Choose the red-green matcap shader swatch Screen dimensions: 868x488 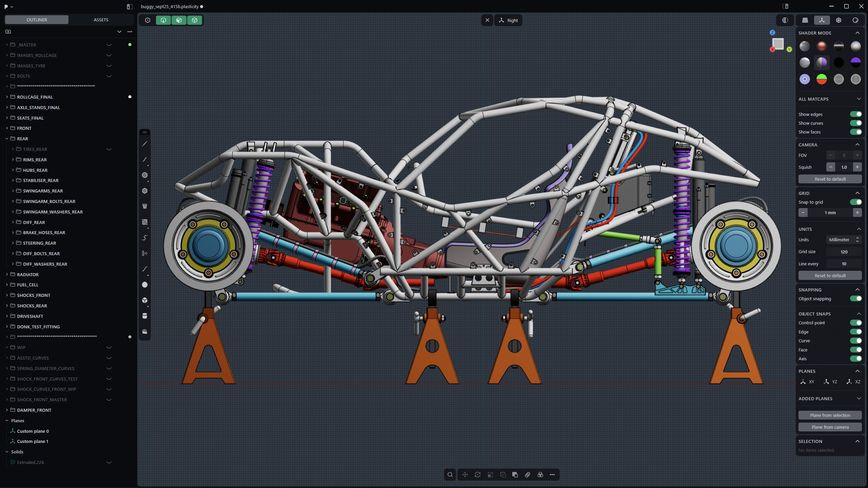822,79
